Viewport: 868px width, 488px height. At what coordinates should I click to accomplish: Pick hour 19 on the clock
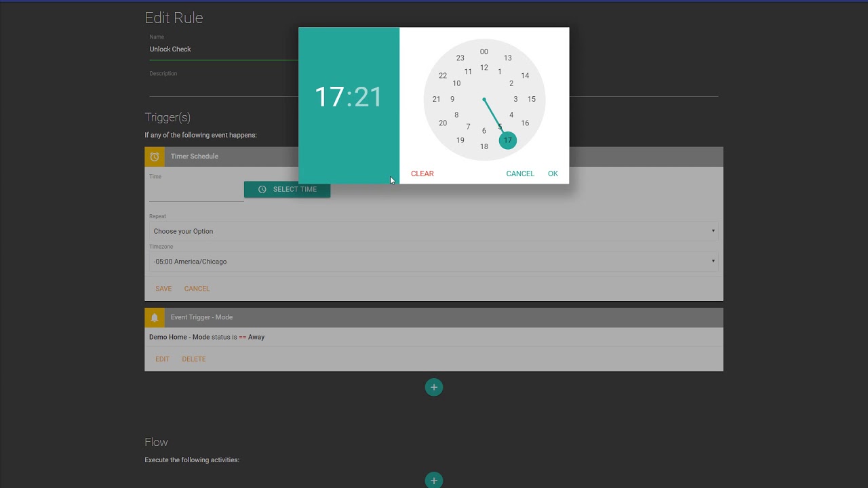pyautogui.click(x=460, y=140)
